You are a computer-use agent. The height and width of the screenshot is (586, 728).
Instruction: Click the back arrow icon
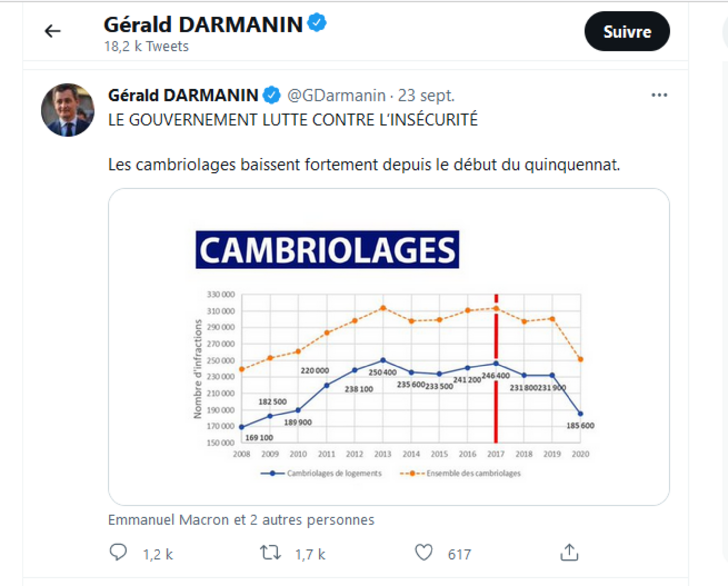[x=52, y=31]
